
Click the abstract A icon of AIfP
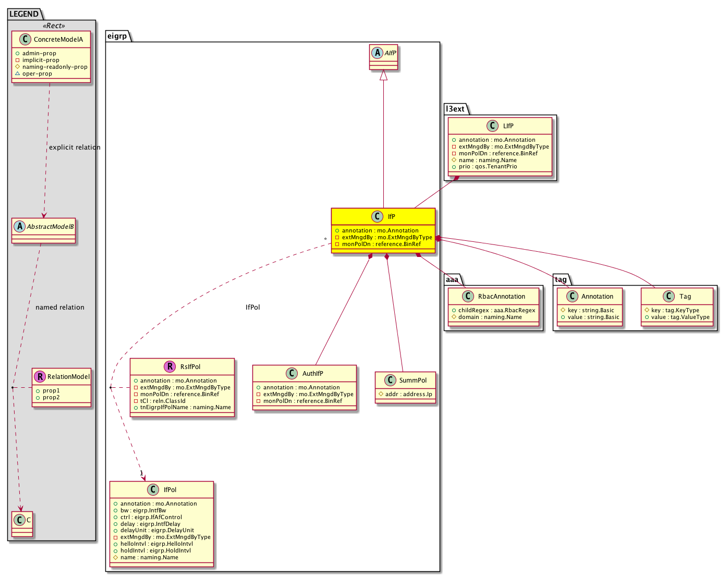[377, 53]
